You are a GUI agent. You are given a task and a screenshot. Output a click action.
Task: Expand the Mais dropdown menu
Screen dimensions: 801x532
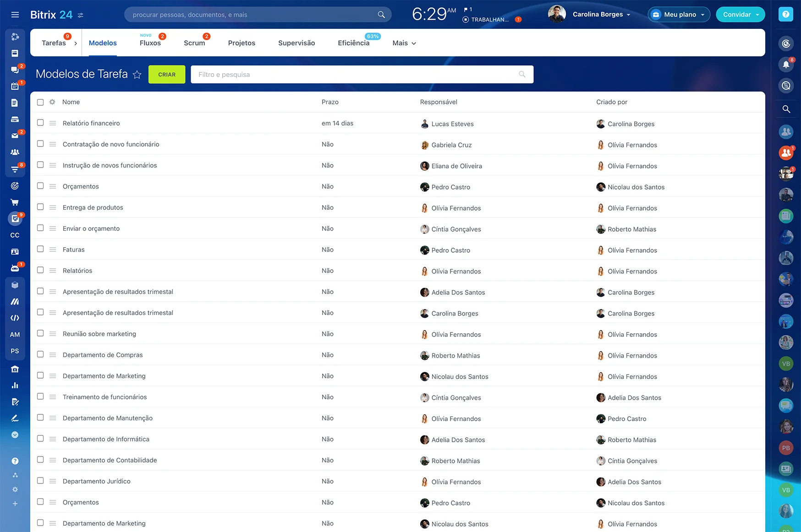(404, 43)
